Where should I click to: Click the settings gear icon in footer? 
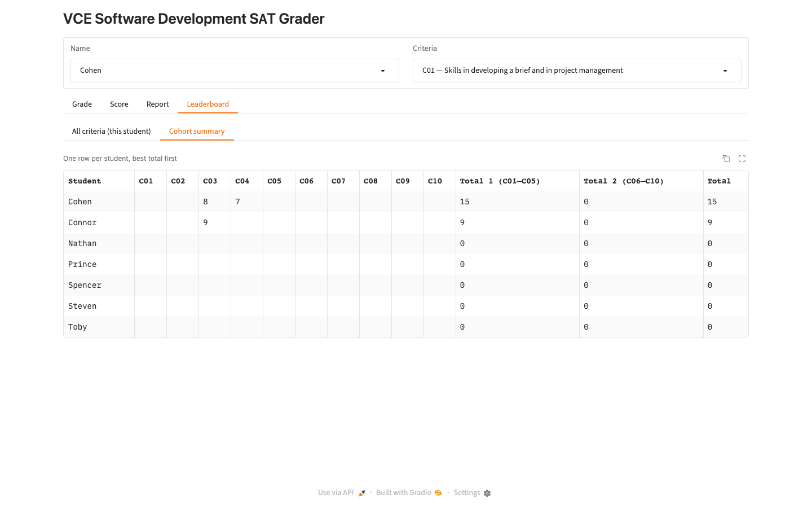point(487,493)
